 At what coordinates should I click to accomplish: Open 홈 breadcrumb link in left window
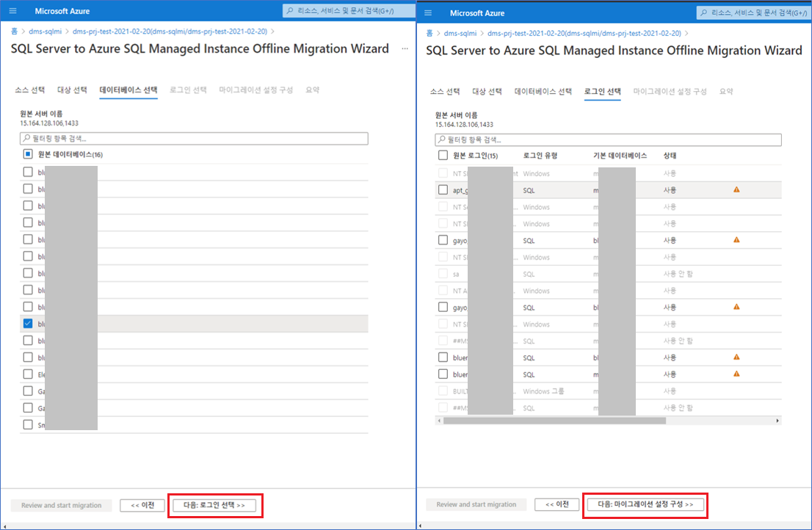15,32
